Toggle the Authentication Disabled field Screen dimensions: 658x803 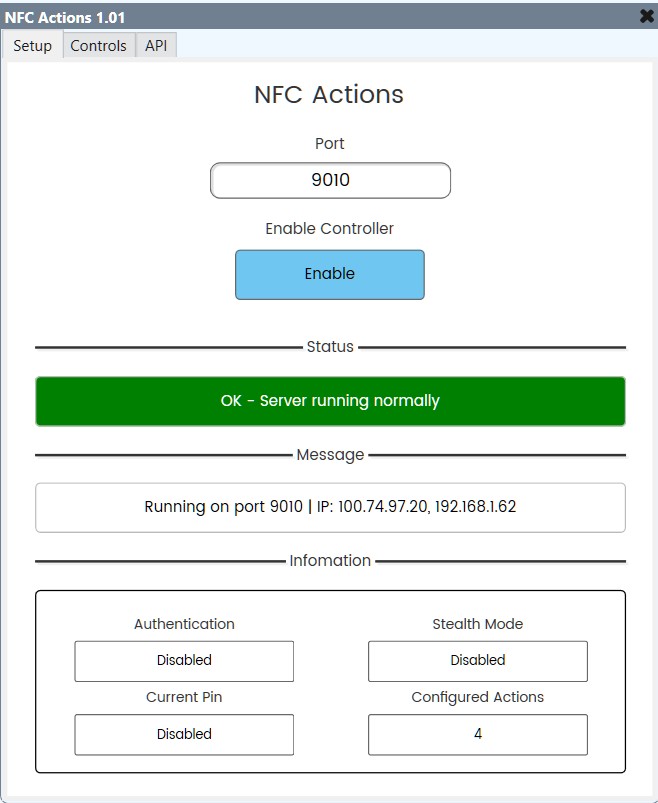pyautogui.click(x=184, y=660)
